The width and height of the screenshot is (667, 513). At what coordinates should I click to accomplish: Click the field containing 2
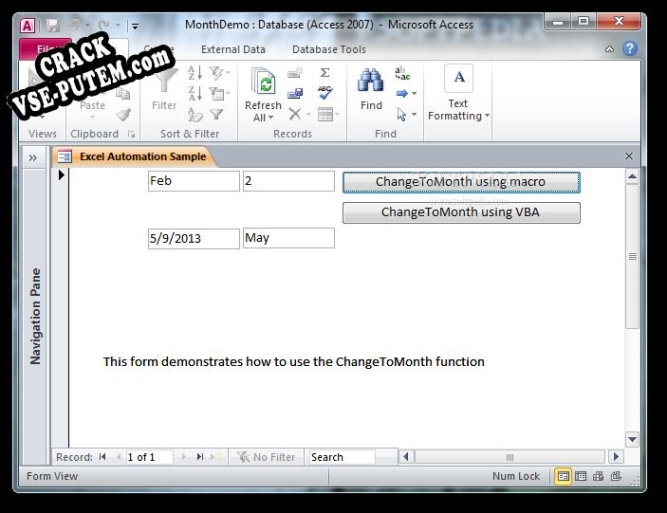click(288, 181)
